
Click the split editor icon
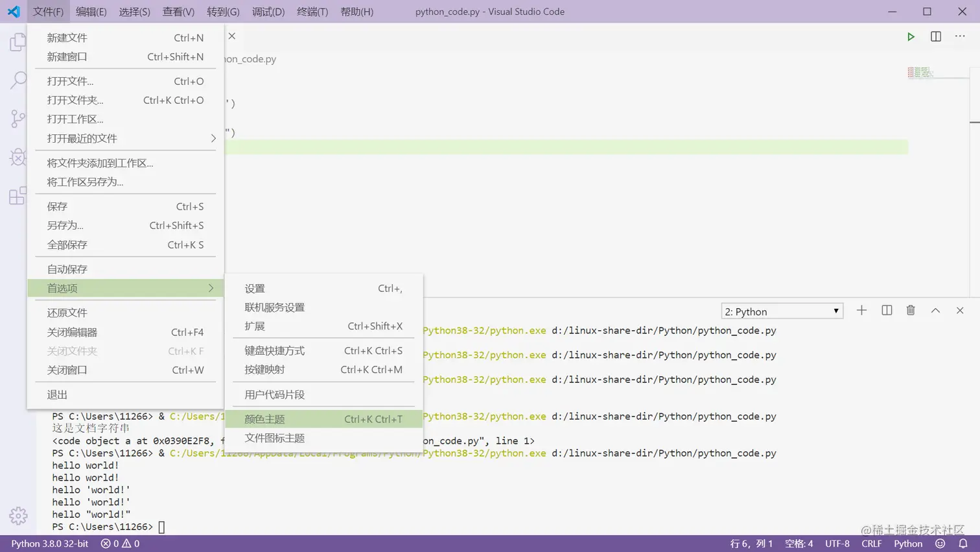tap(936, 37)
